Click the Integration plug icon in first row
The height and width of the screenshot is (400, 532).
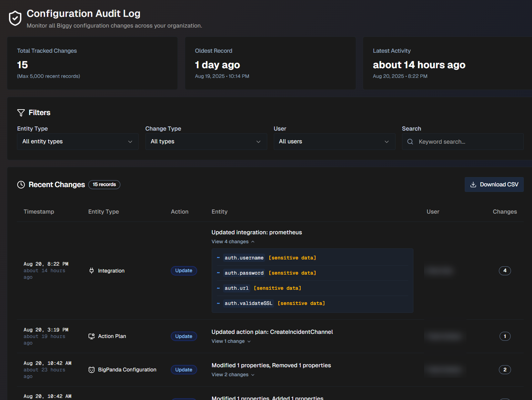click(x=91, y=271)
